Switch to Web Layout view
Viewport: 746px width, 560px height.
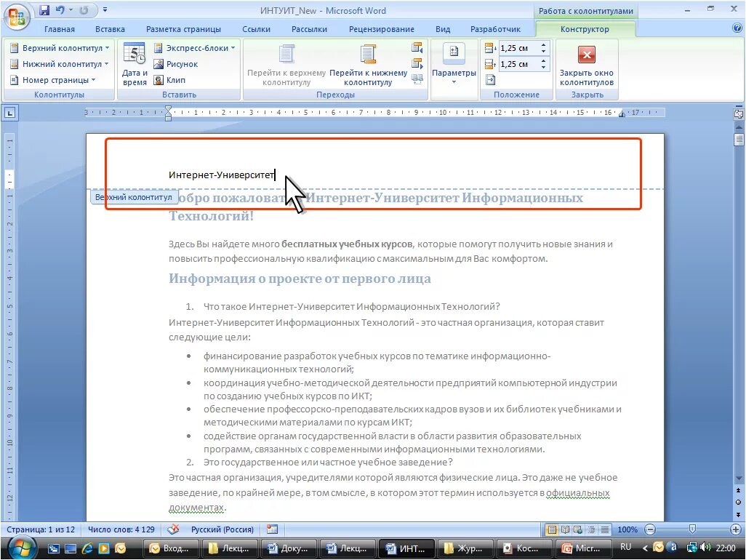click(x=578, y=529)
